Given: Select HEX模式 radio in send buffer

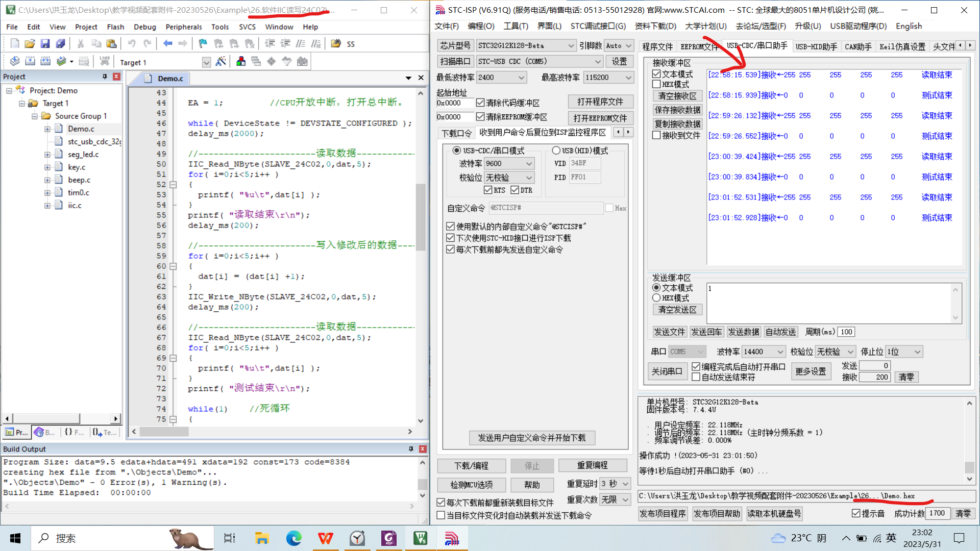Looking at the screenshot, I should click(657, 298).
